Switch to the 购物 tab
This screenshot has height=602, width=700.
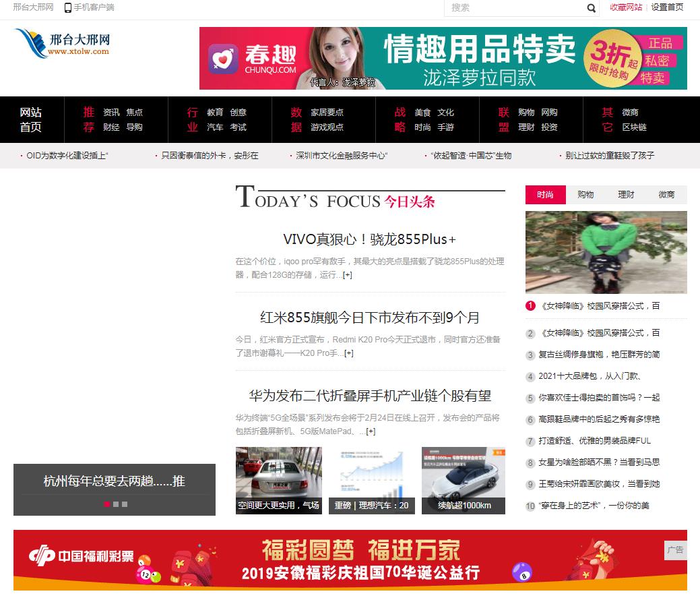(x=585, y=195)
